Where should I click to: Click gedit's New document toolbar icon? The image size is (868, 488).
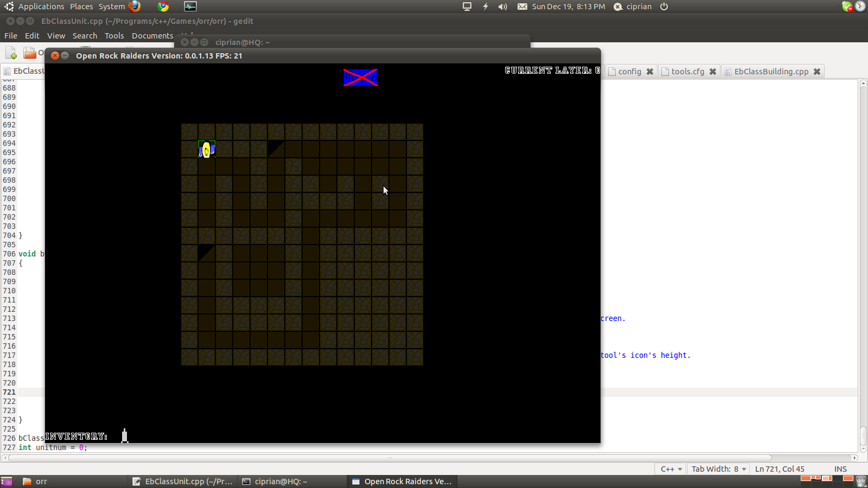(11, 53)
